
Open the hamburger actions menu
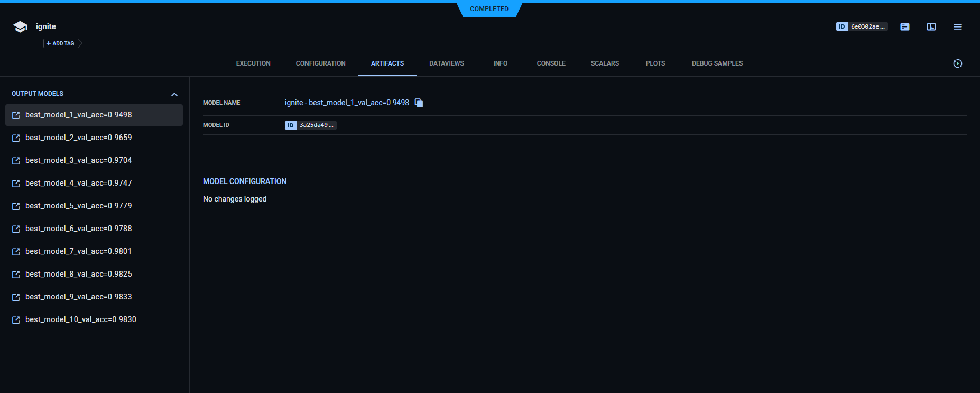(x=958, y=27)
